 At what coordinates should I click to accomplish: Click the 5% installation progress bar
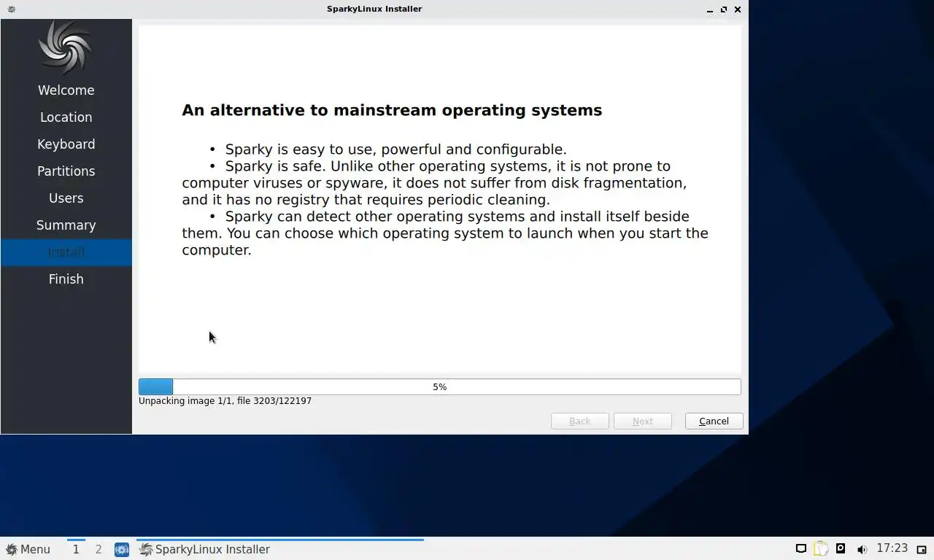(x=439, y=387)
